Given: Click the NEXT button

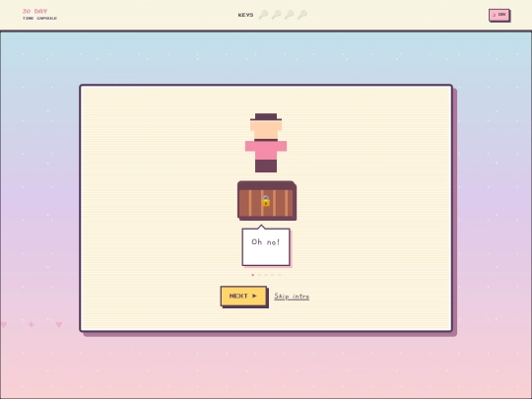Looking at the screenshot, I should pos(243,297).
